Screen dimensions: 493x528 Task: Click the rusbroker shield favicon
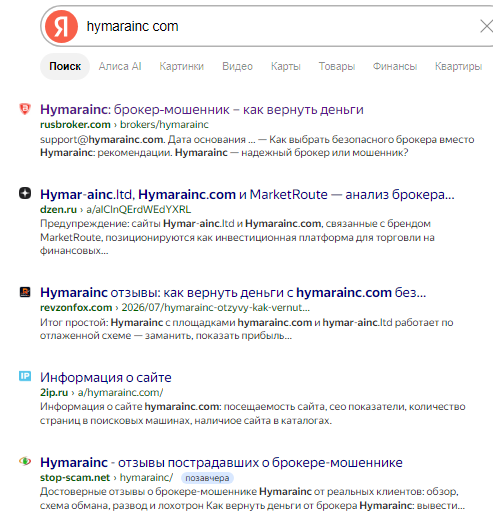25,109
